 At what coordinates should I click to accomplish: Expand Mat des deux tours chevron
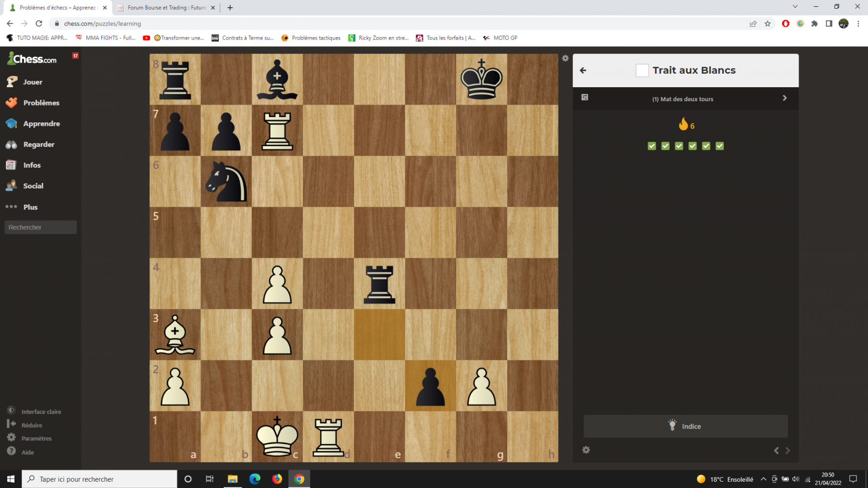[x=785, y=98]
